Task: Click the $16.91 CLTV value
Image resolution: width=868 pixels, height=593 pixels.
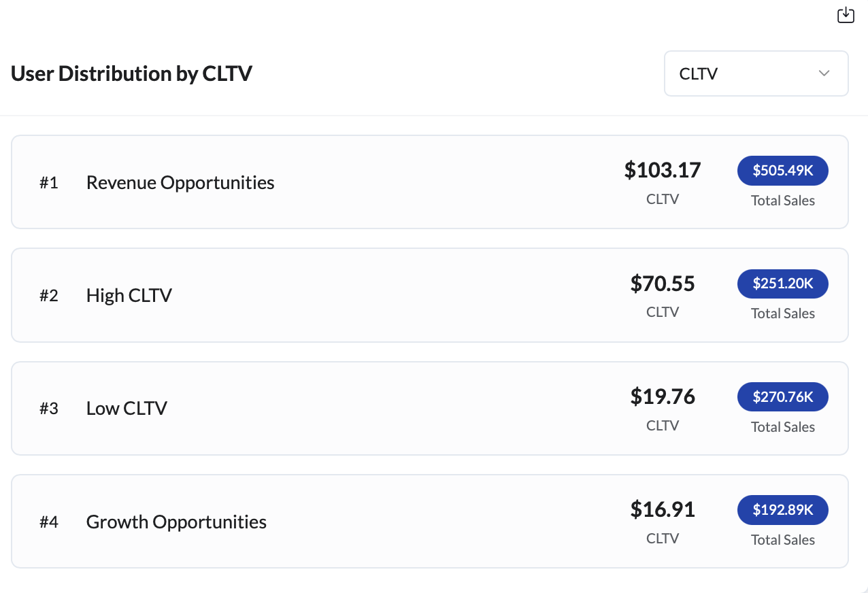Action: point(663,509)
